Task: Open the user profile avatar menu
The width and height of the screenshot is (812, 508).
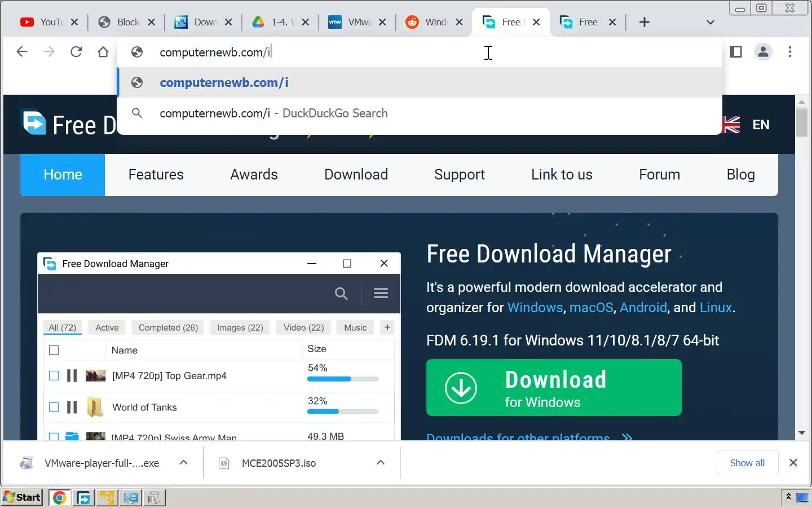Action: [x=763, y=52]
